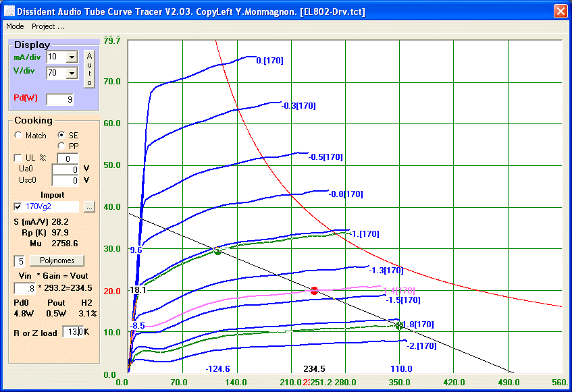572x392 pixels.
Task: Open the V/div dropdown
Action: pos(72,73)
